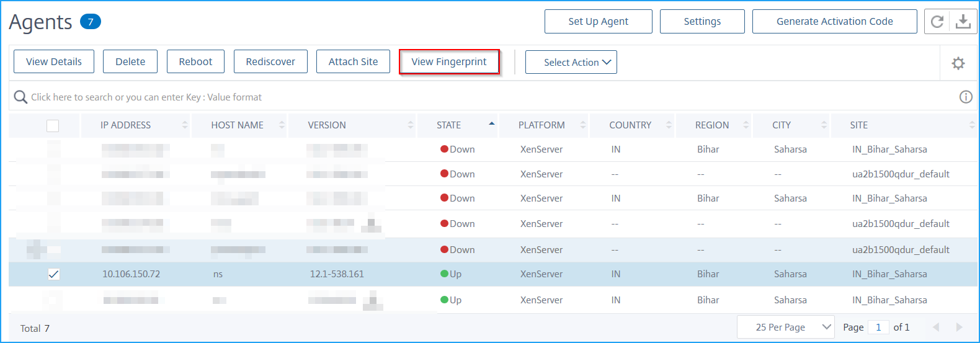Open the 25 Per Page dropdown
The width and height of the screenshot is (980, 343).
tap(786, 327)
